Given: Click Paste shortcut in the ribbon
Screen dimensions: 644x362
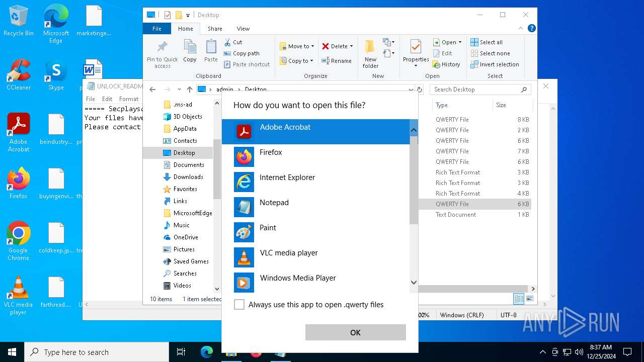Looking at the screenshot, I should [x=247, y=64].
